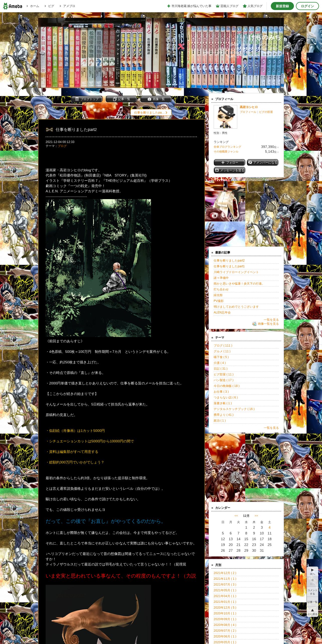Click floating 上に戻る arrow button
The width and height of the screenshot is (322, 644).
point(312,612)
